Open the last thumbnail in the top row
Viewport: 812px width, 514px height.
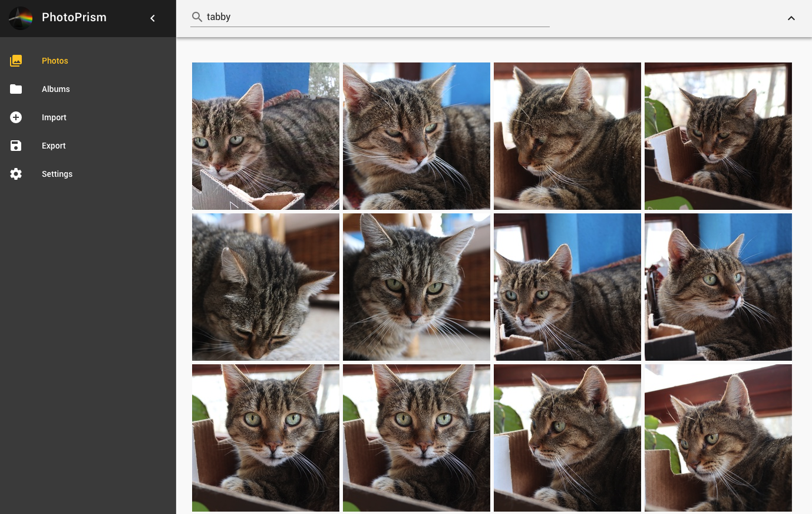[718, 136]
